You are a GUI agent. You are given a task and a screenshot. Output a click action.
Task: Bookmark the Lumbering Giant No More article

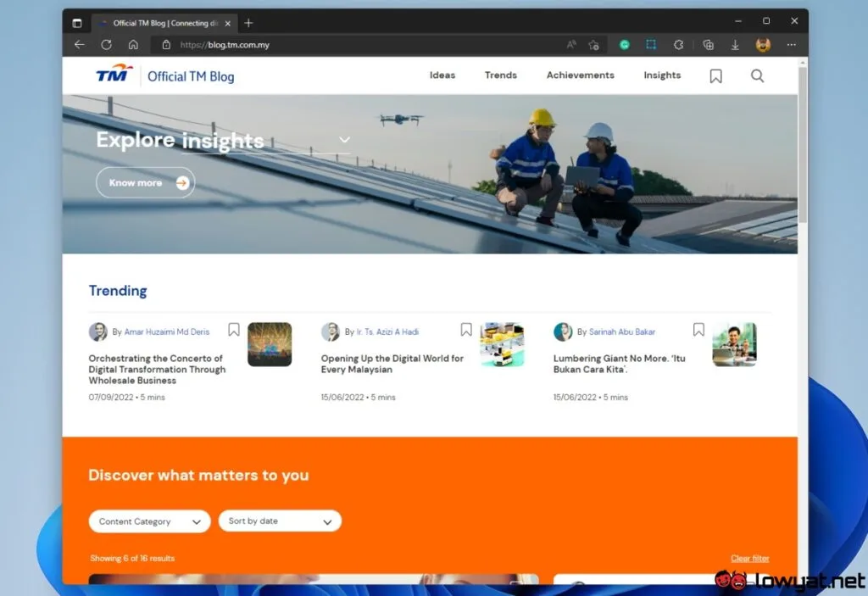click(698, 330)
